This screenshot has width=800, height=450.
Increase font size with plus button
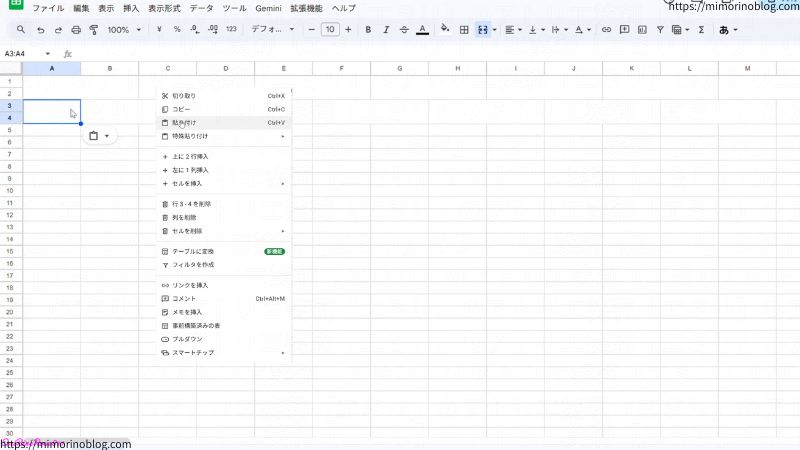[348, 30]
